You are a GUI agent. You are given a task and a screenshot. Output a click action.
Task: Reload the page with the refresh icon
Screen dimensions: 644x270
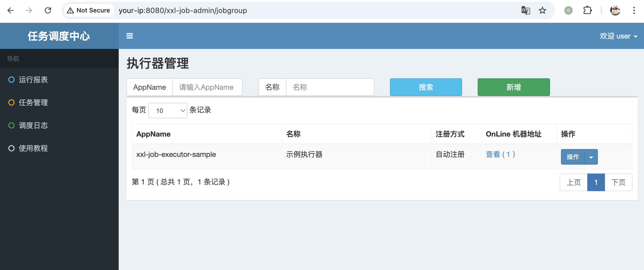point(48,10)
